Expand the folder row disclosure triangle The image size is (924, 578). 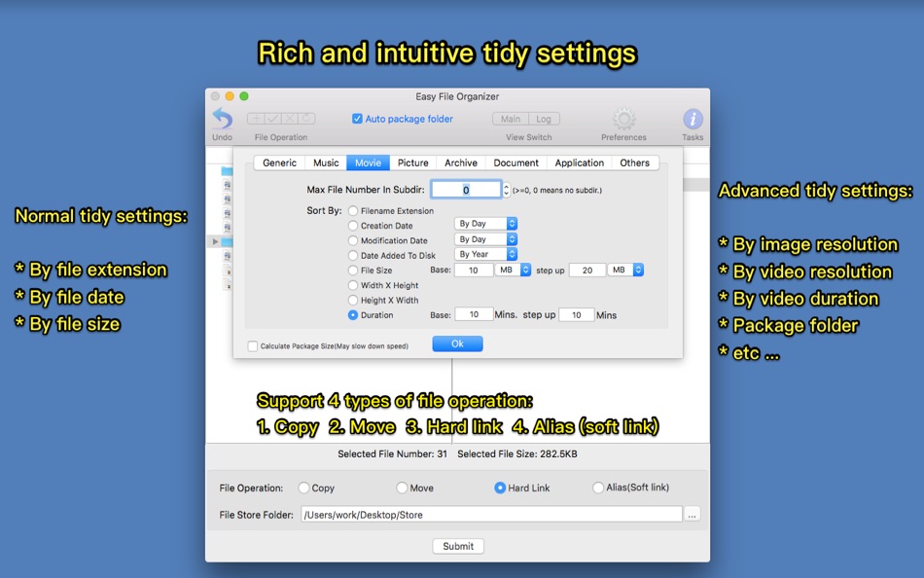[215, 241]
